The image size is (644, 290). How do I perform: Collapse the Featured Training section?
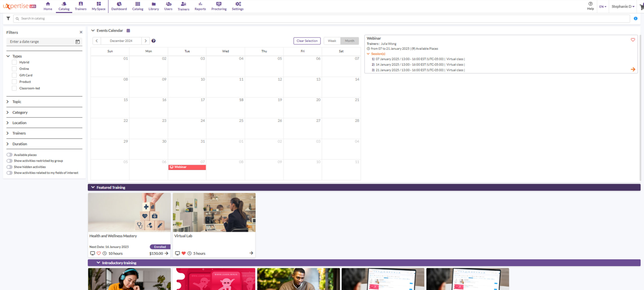(93, 187)
